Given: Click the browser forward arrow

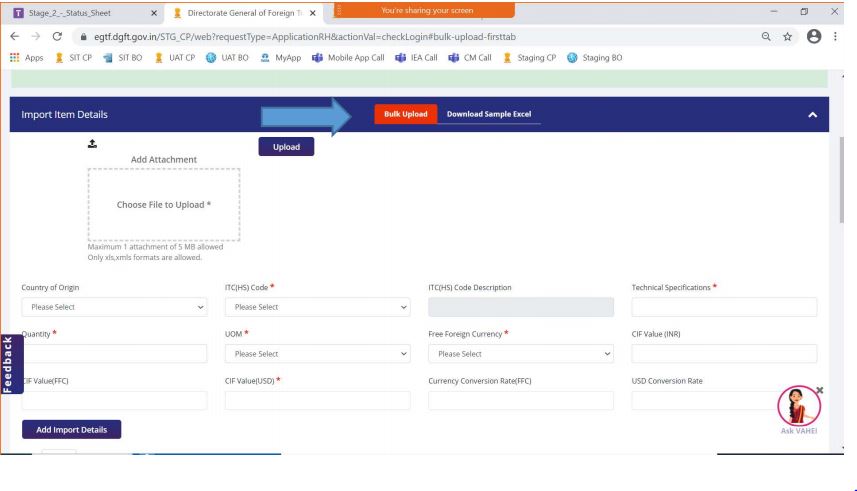Looking at the screenshot, I should click(x=36, y=36).
